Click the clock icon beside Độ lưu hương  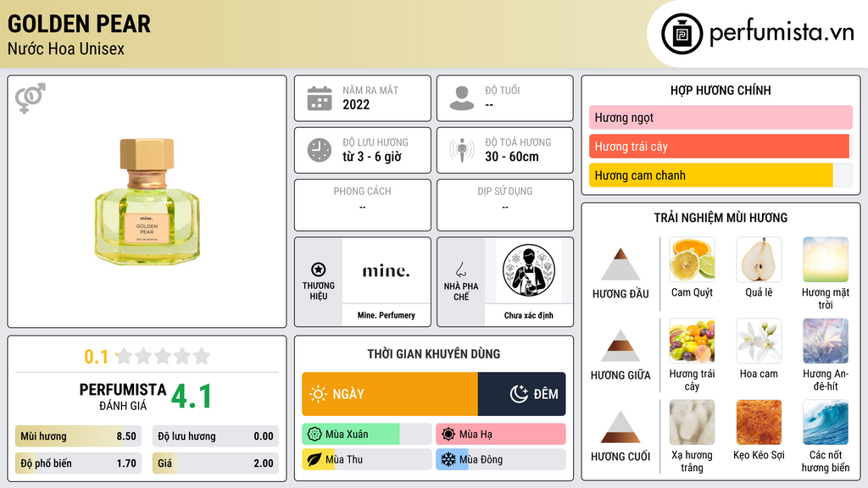point(320,150)
